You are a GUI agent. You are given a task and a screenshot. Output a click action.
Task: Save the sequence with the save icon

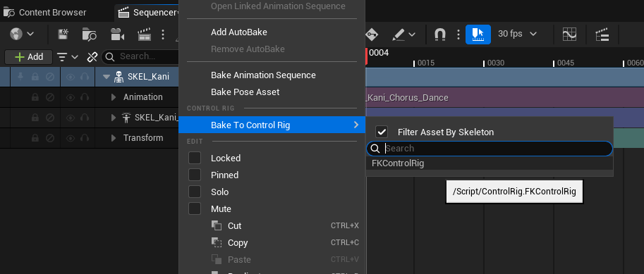tap(63, 34)
